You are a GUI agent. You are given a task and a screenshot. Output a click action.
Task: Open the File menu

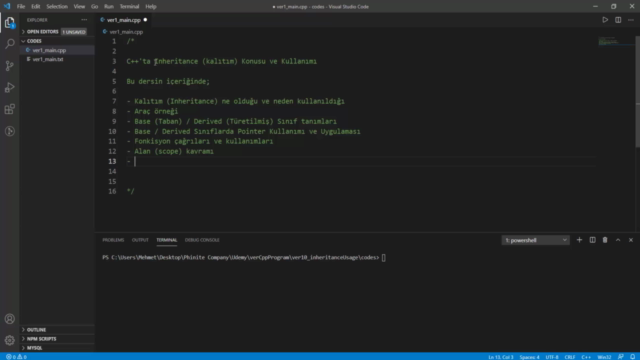(21, 7)
